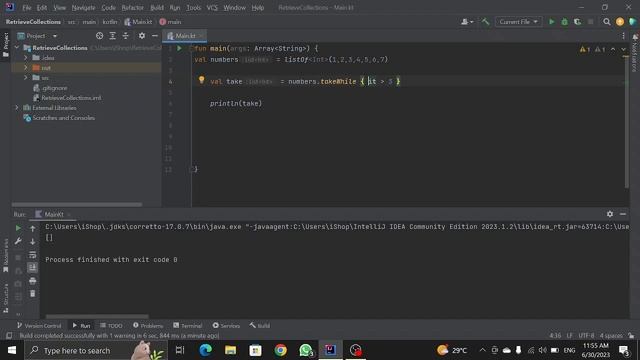Viewport: 640px width, 360px height.
Task: Open the Tools menu
Action: click(x=193, y=8)
